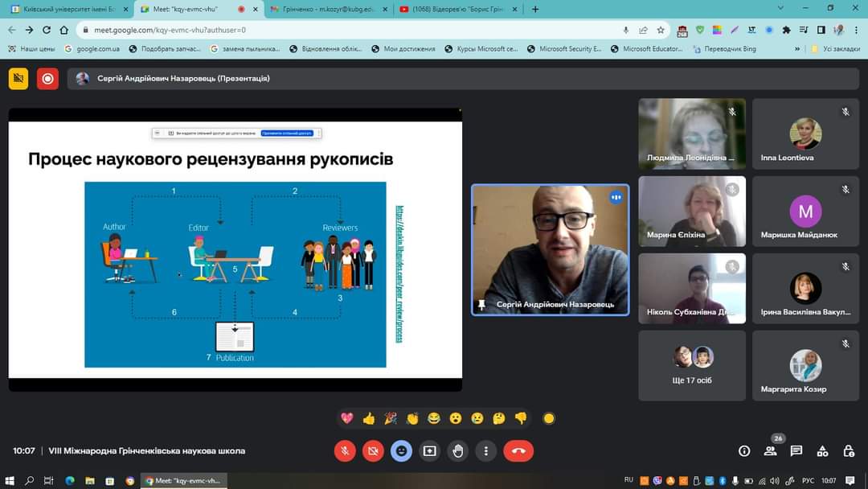The height and width of the screenshot is (489, 868).
Task: Open the Activities shapes icon
Action: pos(822,451)
